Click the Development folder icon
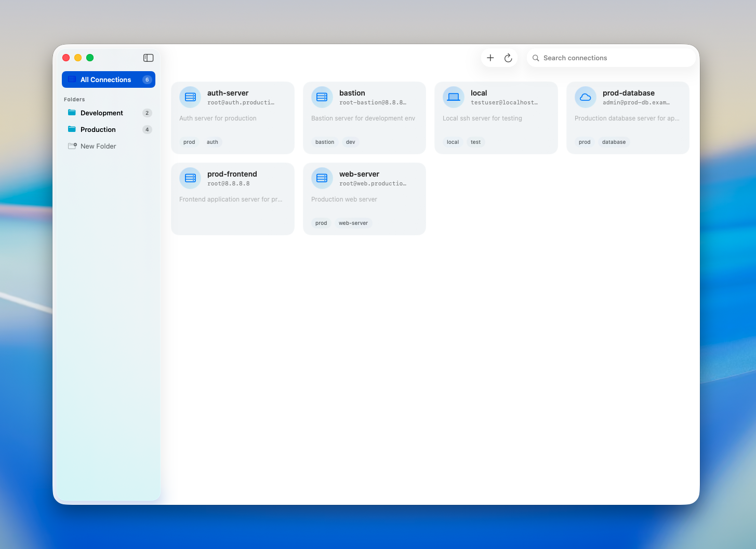This screenshot has height=549, width=756. [72, 113]
